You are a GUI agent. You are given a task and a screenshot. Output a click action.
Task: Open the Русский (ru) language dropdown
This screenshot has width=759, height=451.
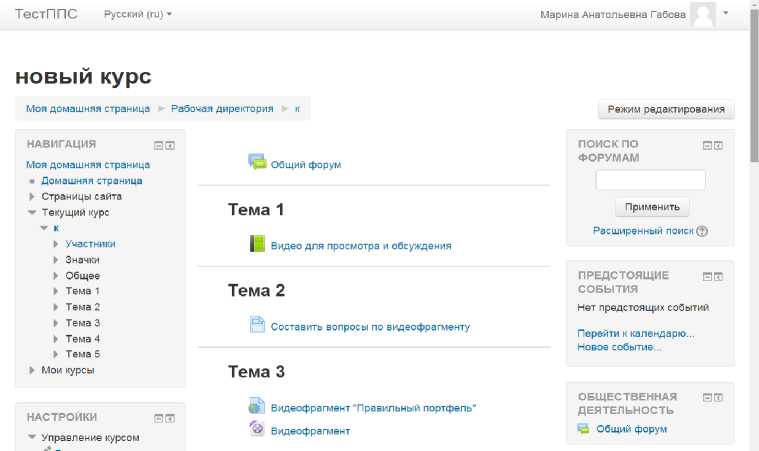coord(138,15)
